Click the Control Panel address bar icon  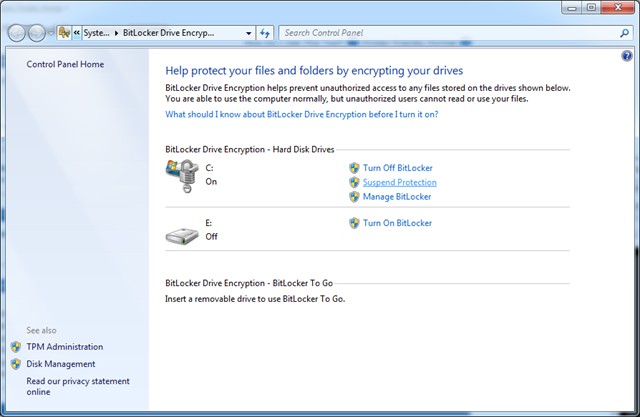point(64,33)
